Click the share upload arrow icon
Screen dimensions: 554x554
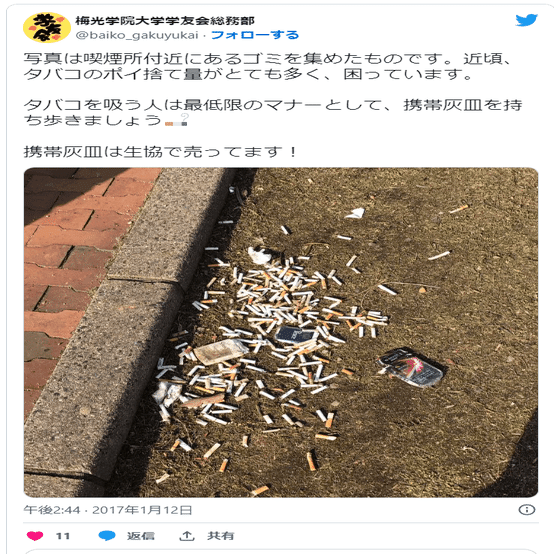(x=187, y=536)
